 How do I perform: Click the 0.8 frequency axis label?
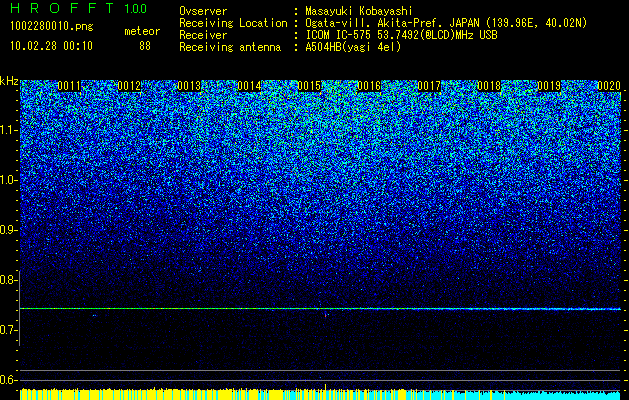8,280
